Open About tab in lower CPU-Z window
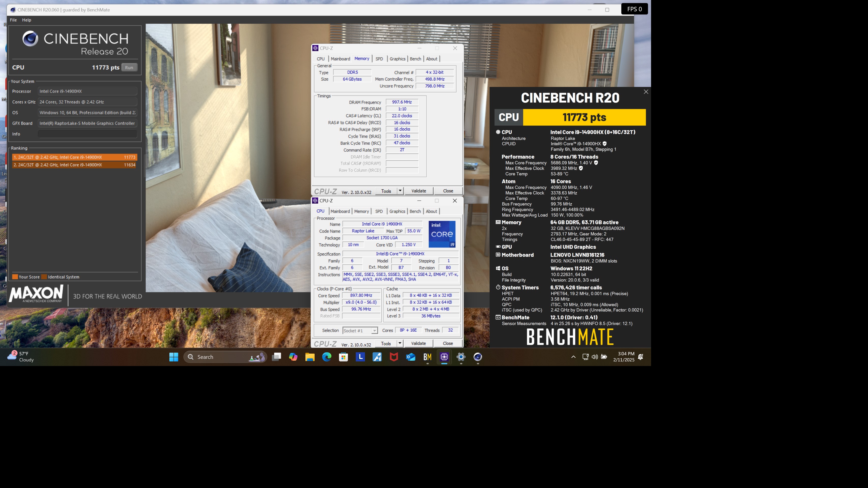Image resolution: width=868 pixels, height=488 pixels. pos(431,211)
